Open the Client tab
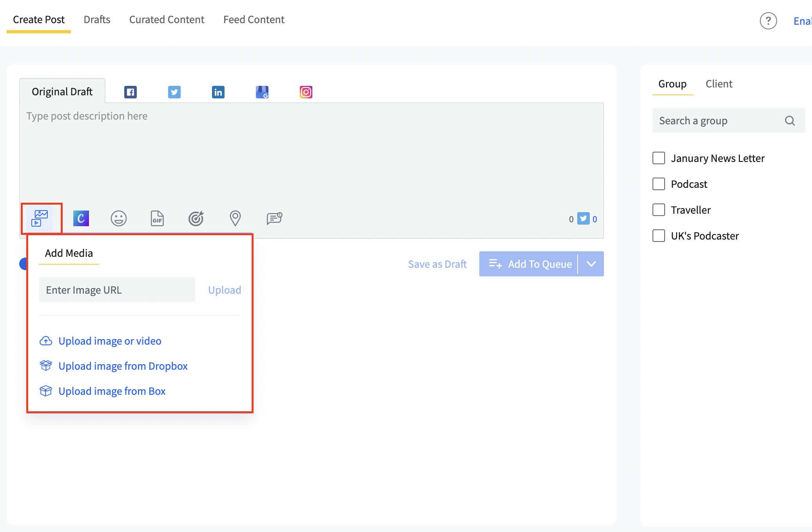This screenshot has width=812, height=532. (x=719, y=84)
